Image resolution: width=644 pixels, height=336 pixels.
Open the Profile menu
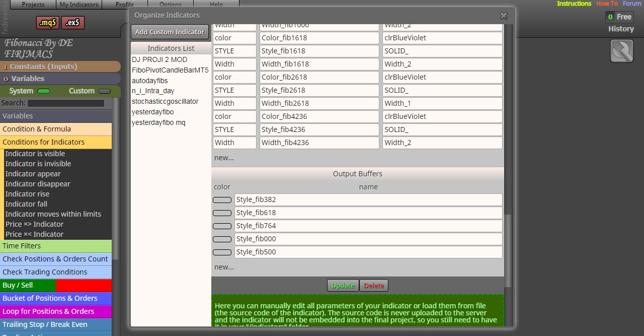[125, 5]
